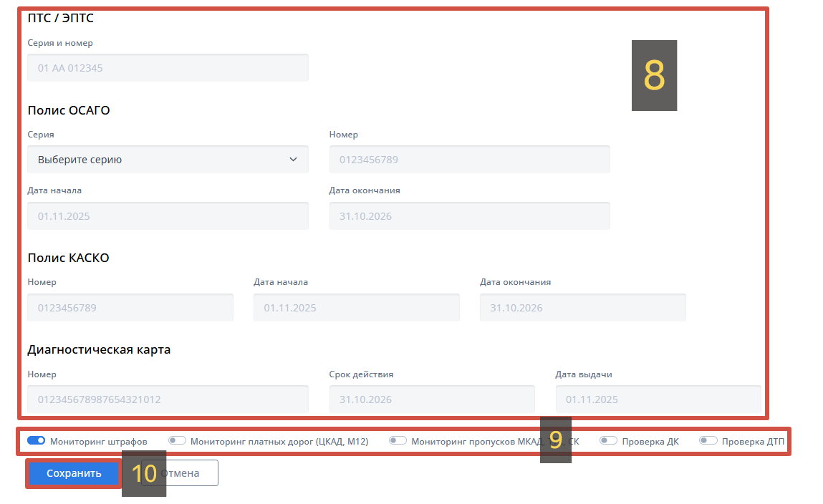Click the Мониторинг штрафов label text
This screenshot has height=504, width=823.
98,442
